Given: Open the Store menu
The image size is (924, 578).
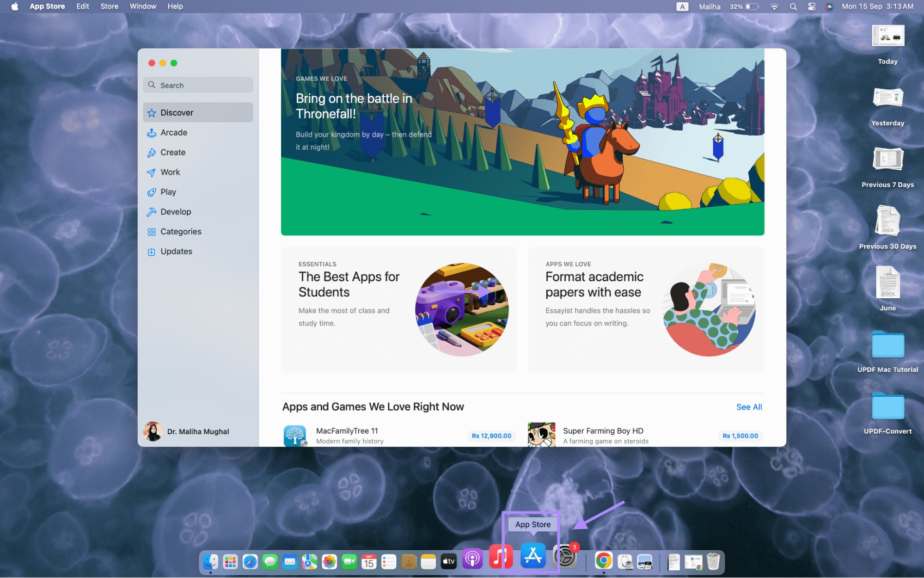Looking at the screenshot, I should [109, 6].
